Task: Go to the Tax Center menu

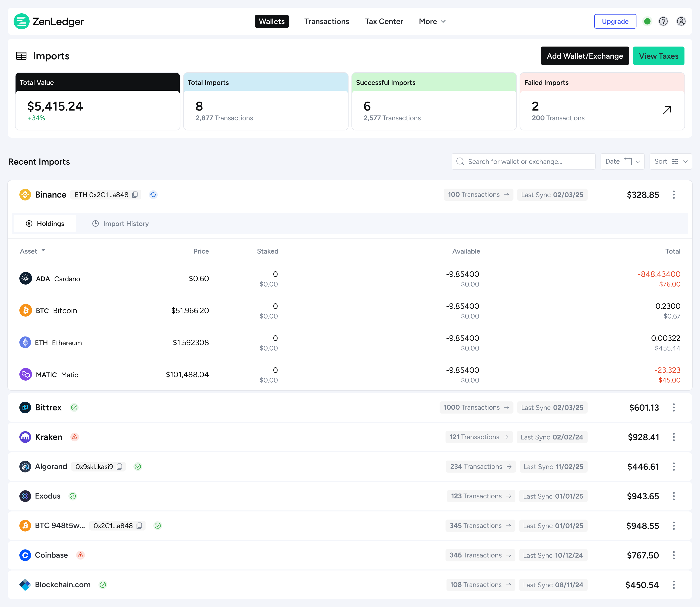Action: tap(384, 21)
